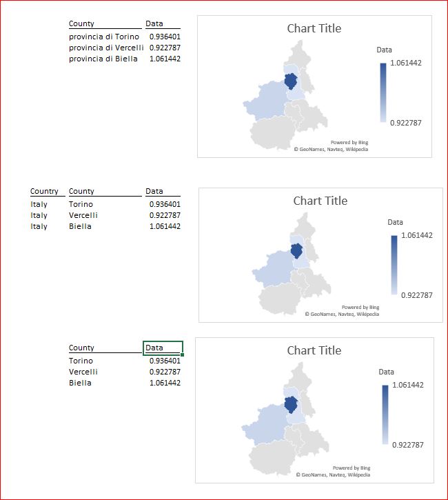Select the 'provincia di Vercelli' cell

click(106, 48)
